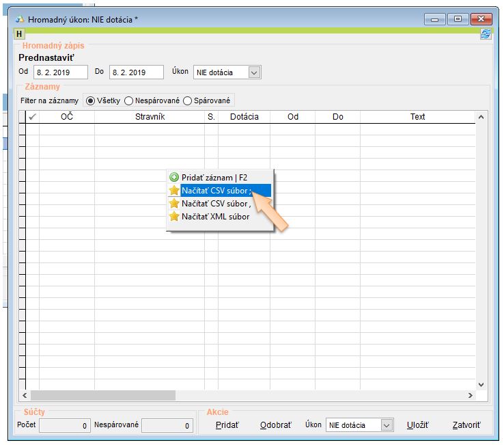Click the Odobrať button
The height and width of the screenshot is (445, 504).
point(275,425)
